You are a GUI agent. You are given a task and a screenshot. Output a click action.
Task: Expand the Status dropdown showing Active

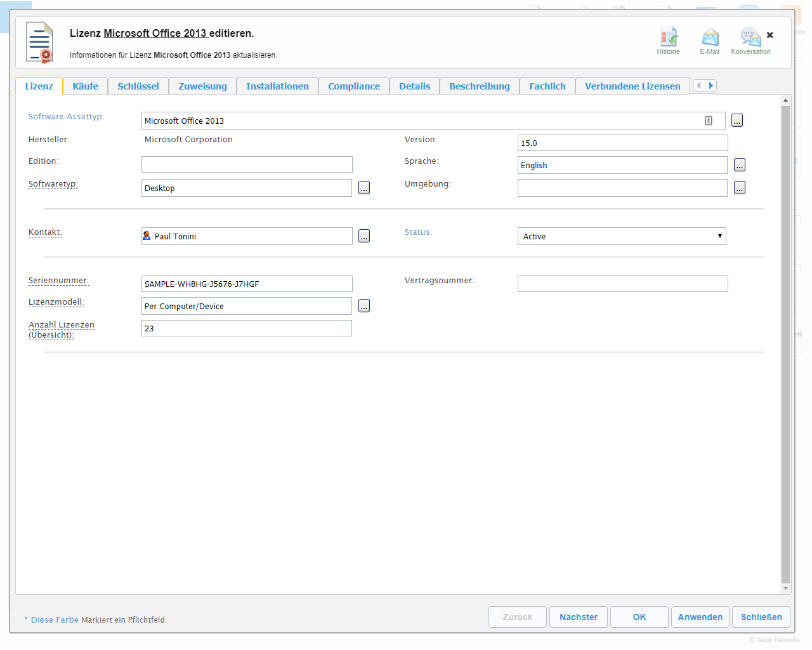(x=622, y=236)
